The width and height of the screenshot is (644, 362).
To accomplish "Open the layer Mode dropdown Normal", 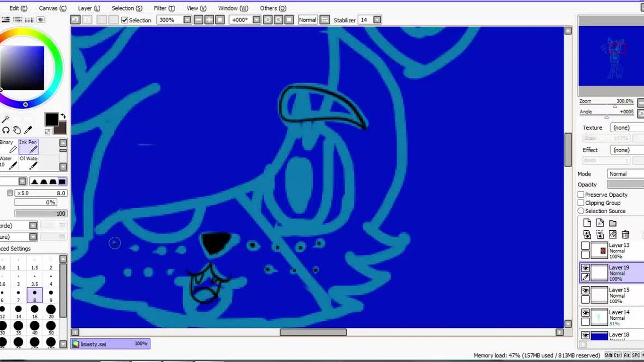I will coord(625,174).
